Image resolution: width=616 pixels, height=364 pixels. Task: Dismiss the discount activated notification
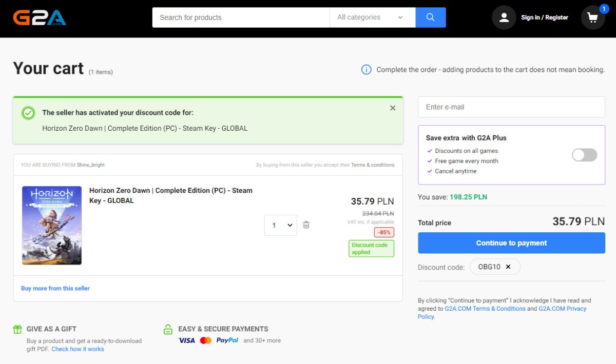pyautogui.click(x=393, y=108)
